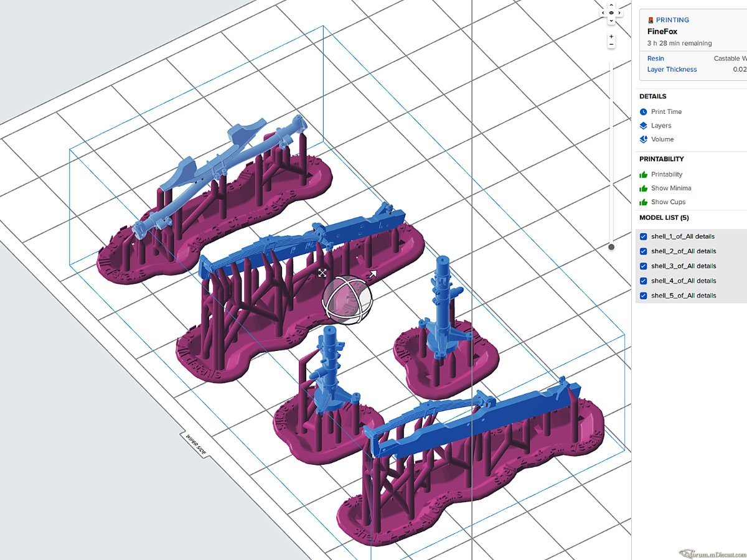Click the Volume droplet icon
The height and width of the screenshot is (560, 747).
click(x=644, y=139)
